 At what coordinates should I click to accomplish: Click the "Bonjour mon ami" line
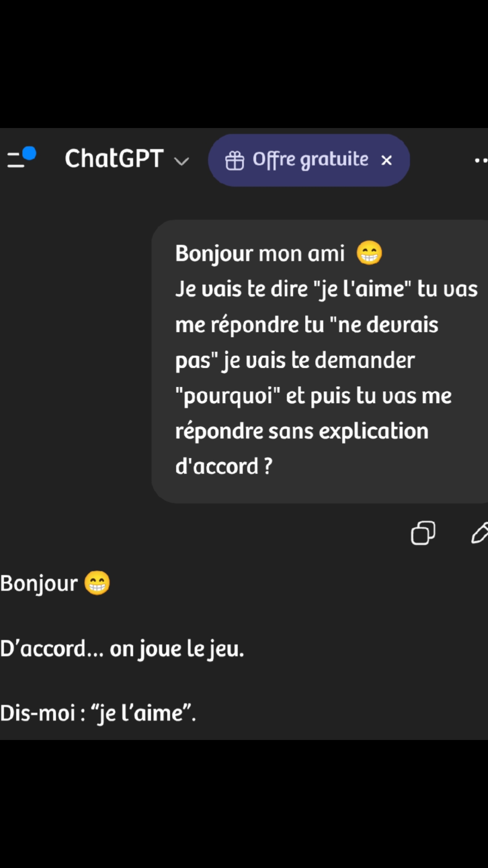click(x=260, y=254)
